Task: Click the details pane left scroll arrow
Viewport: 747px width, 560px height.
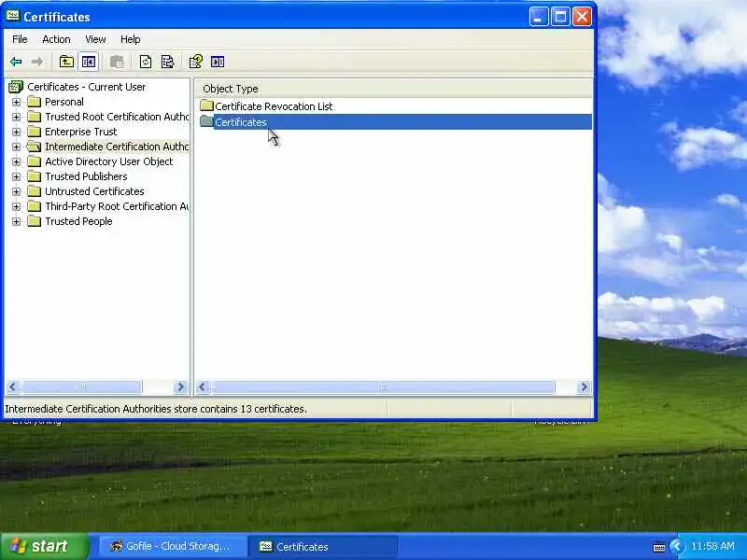Action: point(203,386)
